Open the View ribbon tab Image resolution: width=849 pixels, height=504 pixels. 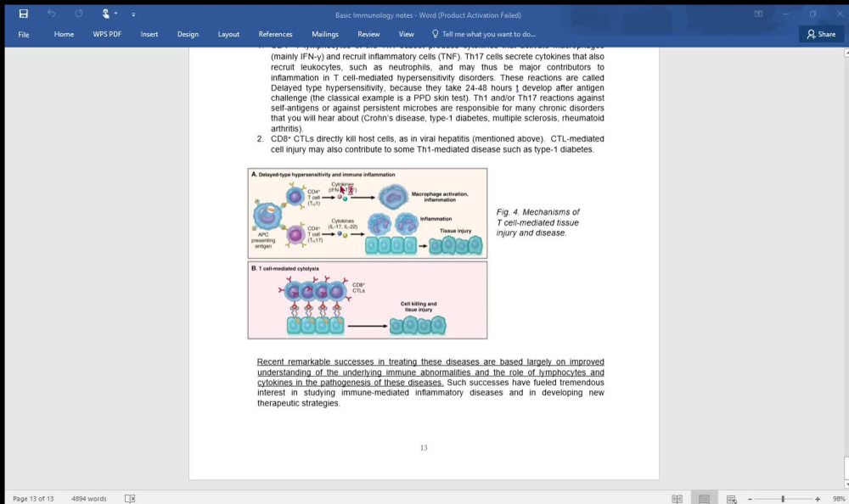click(406, 34)
